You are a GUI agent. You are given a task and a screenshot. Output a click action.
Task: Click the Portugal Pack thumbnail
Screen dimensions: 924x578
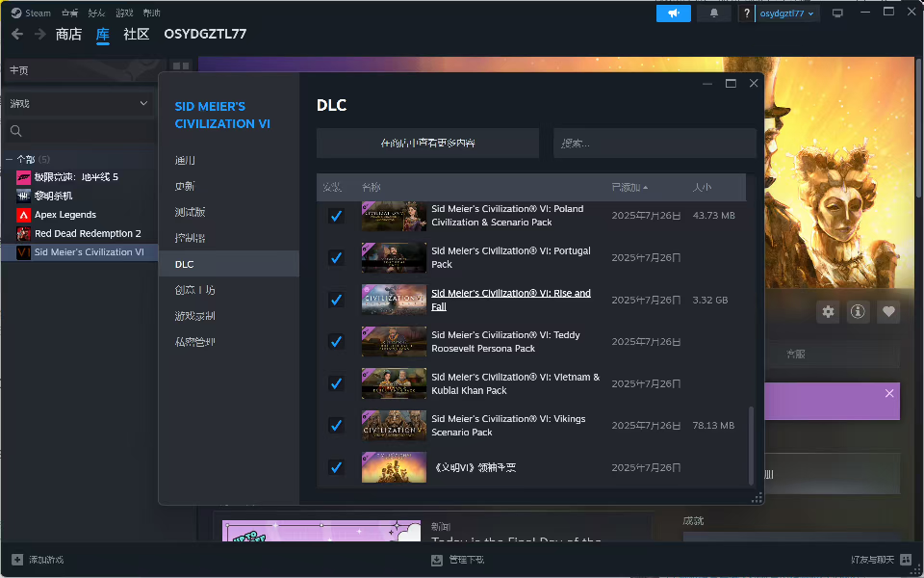394,258
